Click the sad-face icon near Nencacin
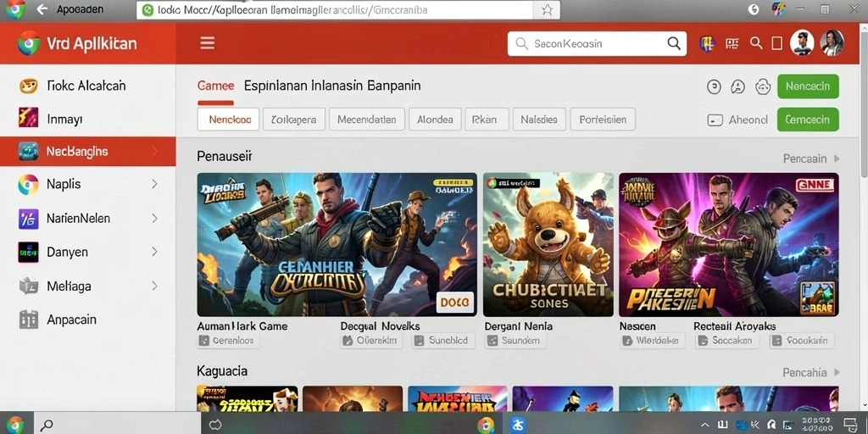This screenshot has height=434, width=868. click(x=738, y=86)
